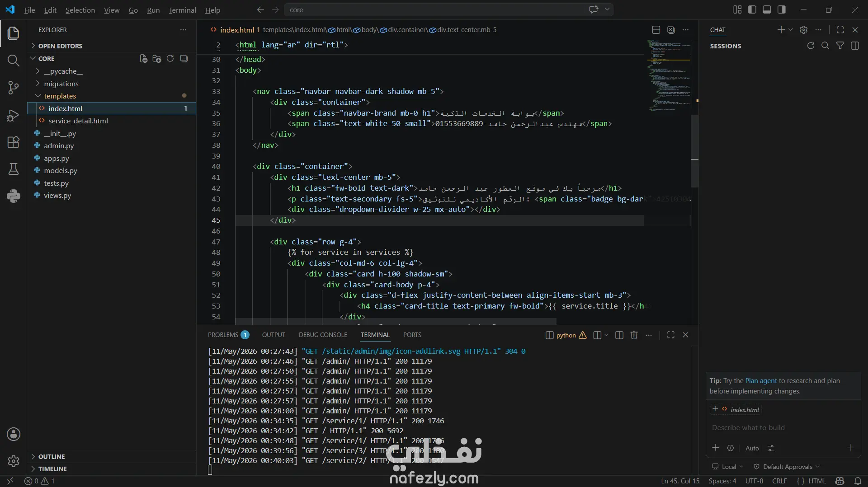868x487 pixels.
Task: Open the Terminal menu
Action: pyautogui.click(x=182, y=10)
